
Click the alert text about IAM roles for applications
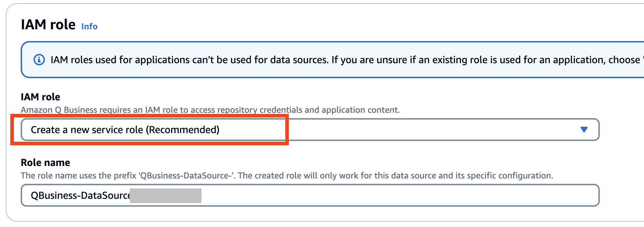click(x=347, y=60)
